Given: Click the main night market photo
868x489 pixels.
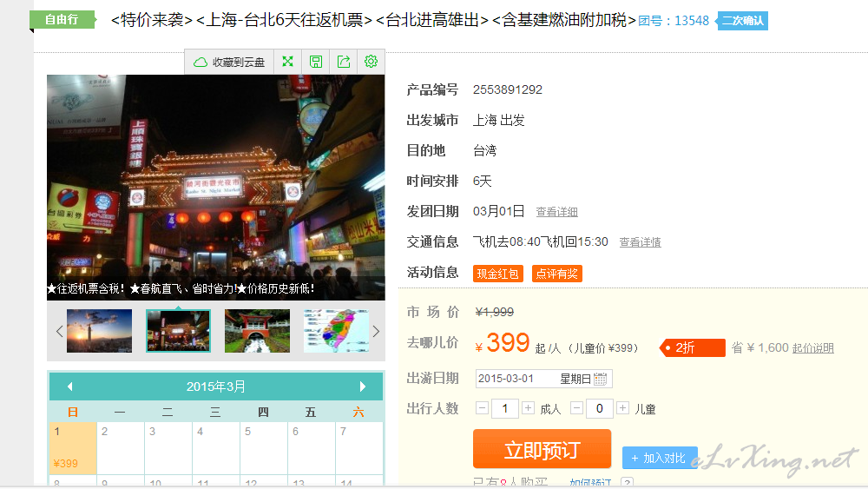Looking at the screenshot, I should point(216,188).
